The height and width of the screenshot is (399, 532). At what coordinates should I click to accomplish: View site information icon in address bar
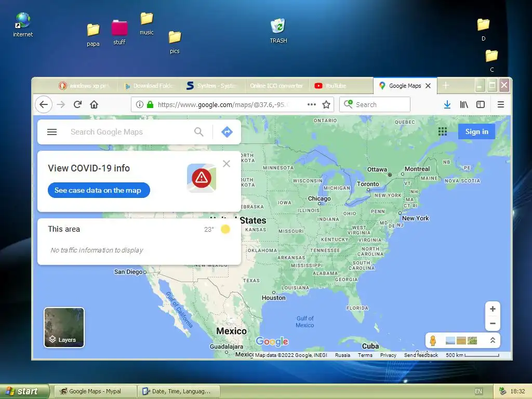click(x=139, y=104)
